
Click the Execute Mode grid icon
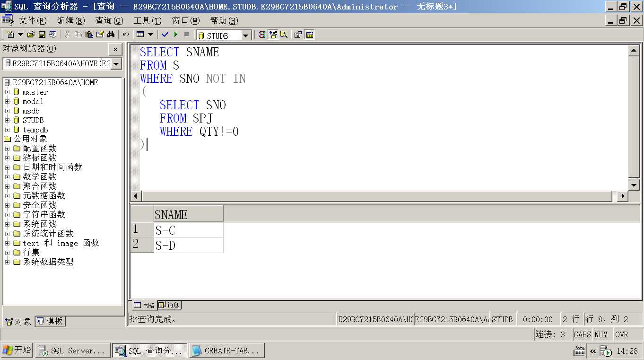[x=140, y=35]
